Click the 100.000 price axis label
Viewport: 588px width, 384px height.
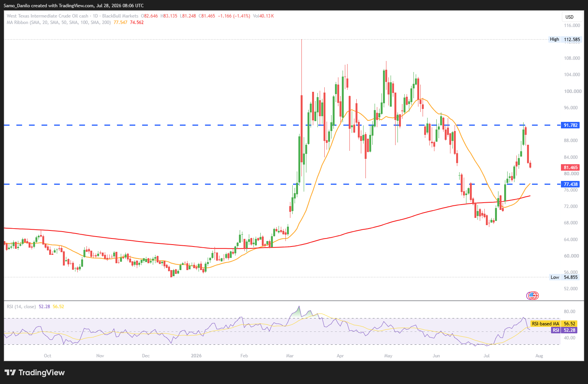pos(573,91)
